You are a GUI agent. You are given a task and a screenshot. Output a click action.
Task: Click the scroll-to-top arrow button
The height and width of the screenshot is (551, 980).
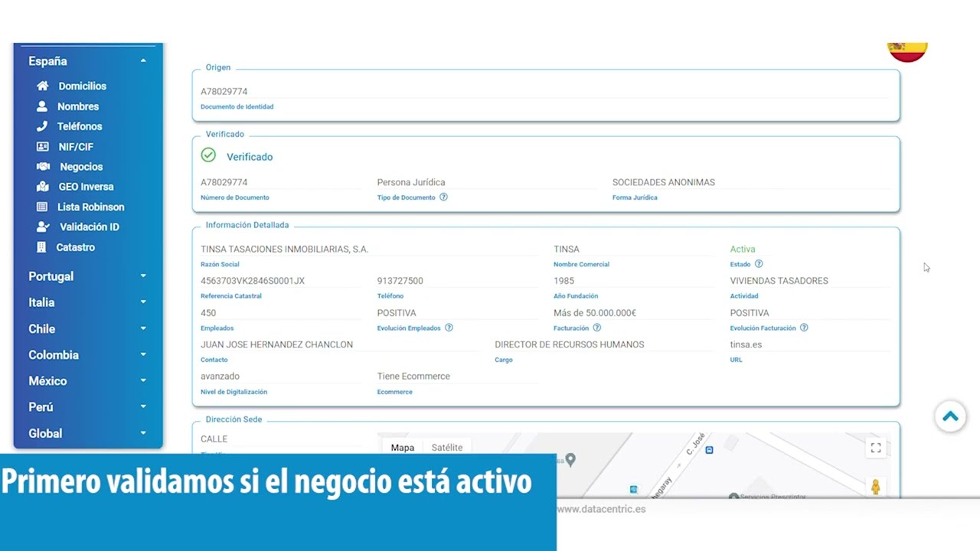[950, 416]
